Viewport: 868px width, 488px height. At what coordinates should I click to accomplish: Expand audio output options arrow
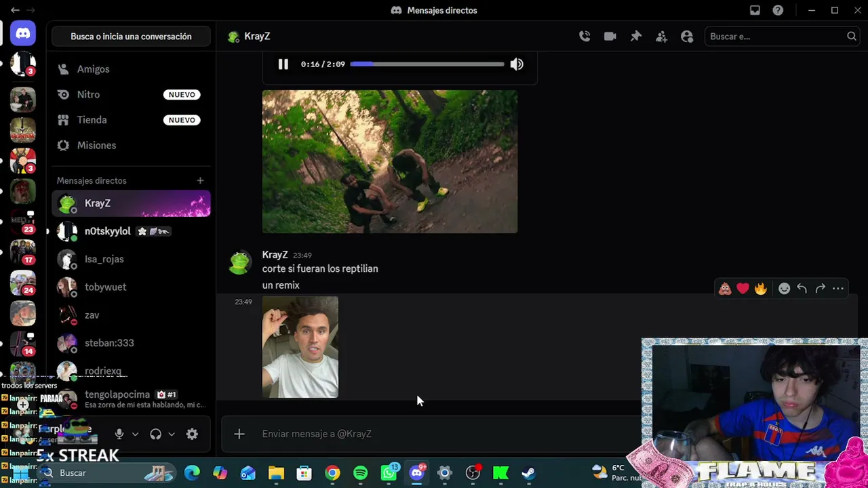[x=172, y=434]
